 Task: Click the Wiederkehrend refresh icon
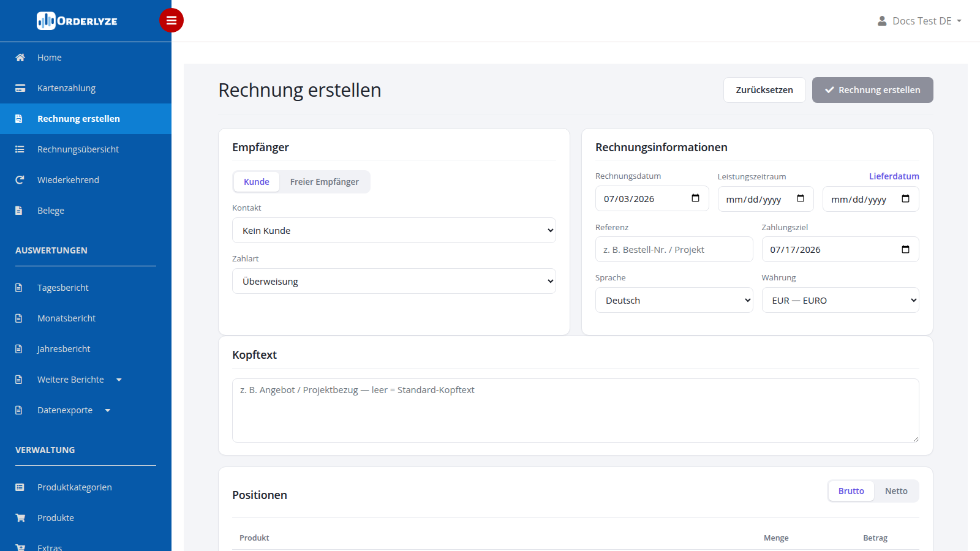20,180
